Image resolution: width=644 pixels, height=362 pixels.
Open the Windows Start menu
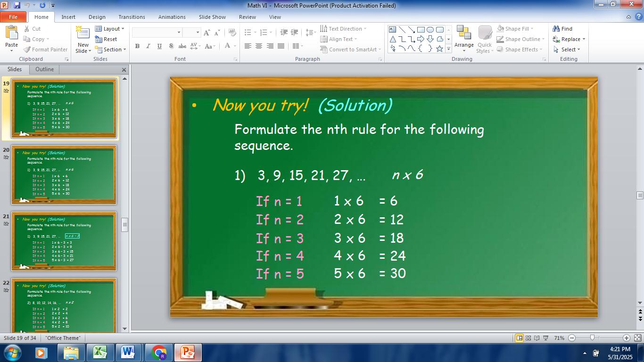12,353
